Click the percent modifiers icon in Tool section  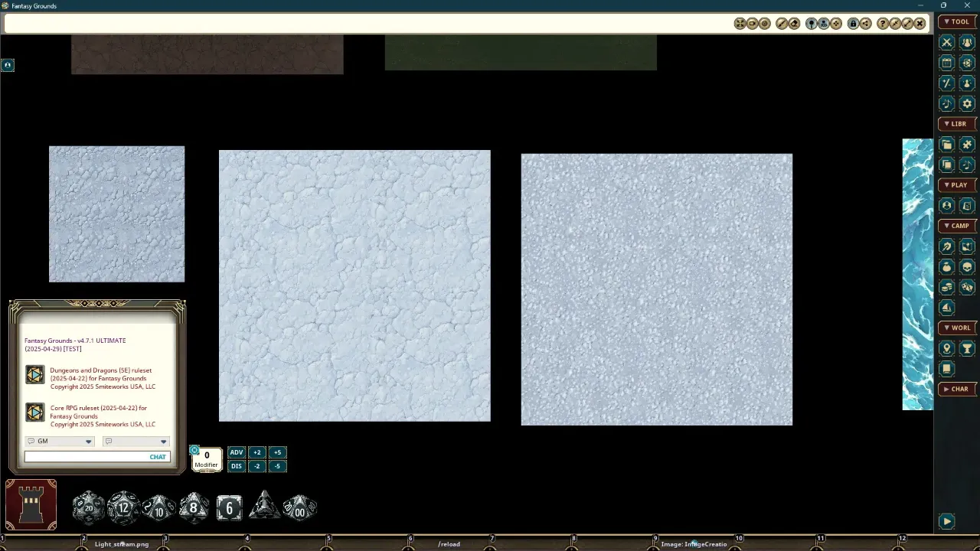pyautogui.click(x=947, y=83)
